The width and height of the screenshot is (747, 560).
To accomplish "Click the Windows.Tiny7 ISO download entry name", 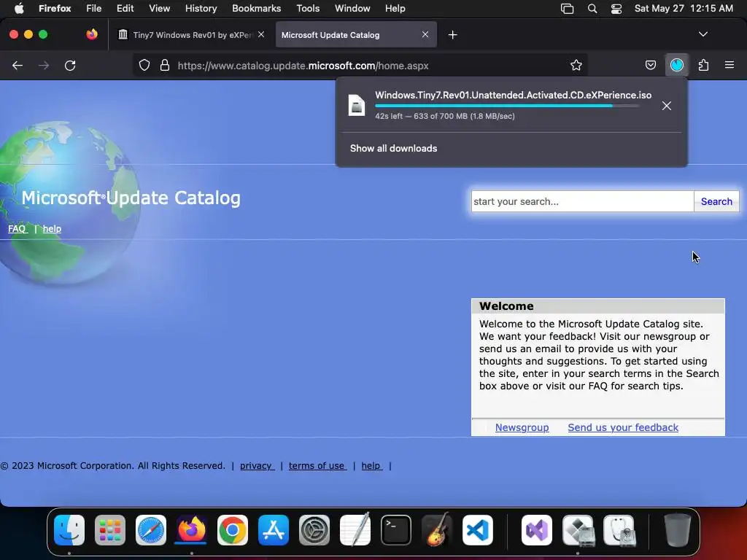I will tap(513, 95).
